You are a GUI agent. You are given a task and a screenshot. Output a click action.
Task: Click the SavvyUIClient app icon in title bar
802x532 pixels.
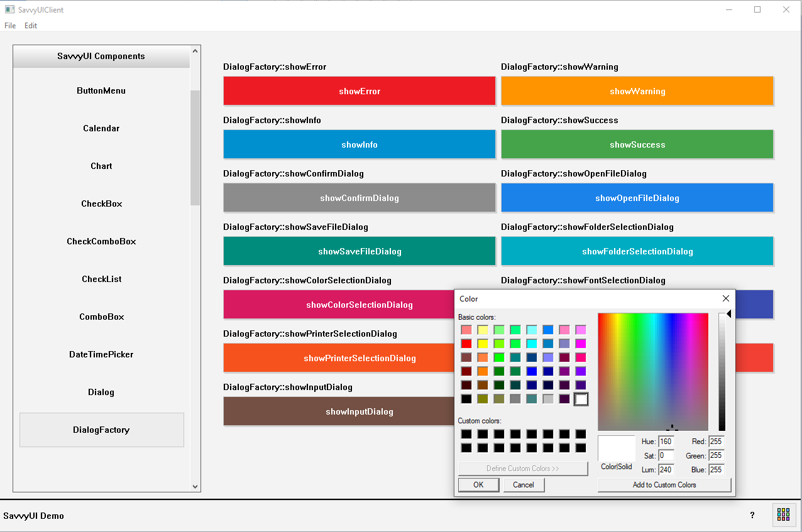[x=9, y=9]
